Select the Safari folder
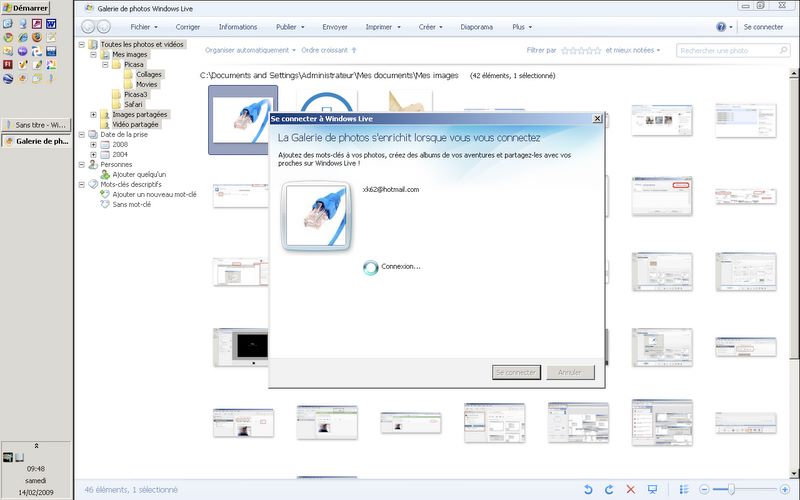 (133, 104)
